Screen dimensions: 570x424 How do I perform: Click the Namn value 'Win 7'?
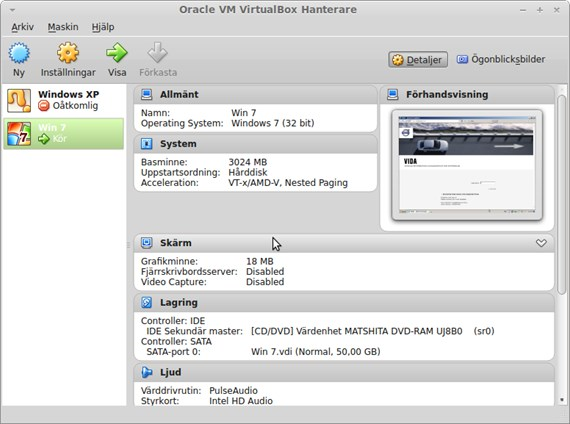point(244,113)
